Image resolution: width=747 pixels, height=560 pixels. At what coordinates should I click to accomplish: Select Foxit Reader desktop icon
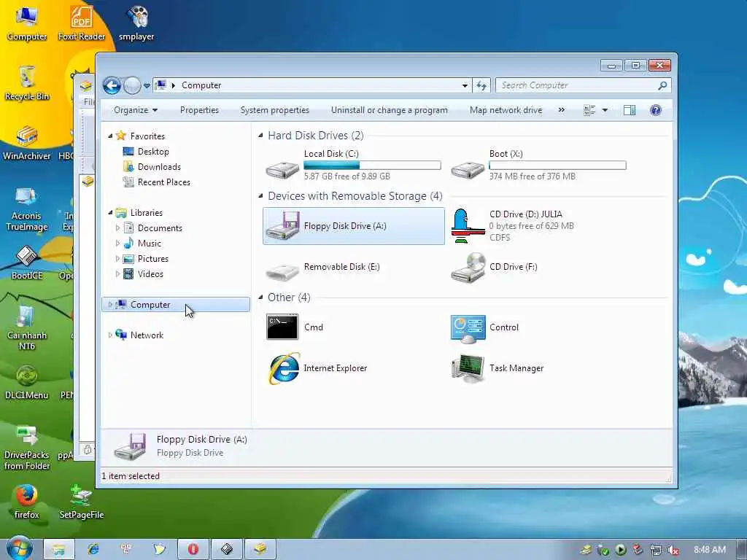(82, 22)
